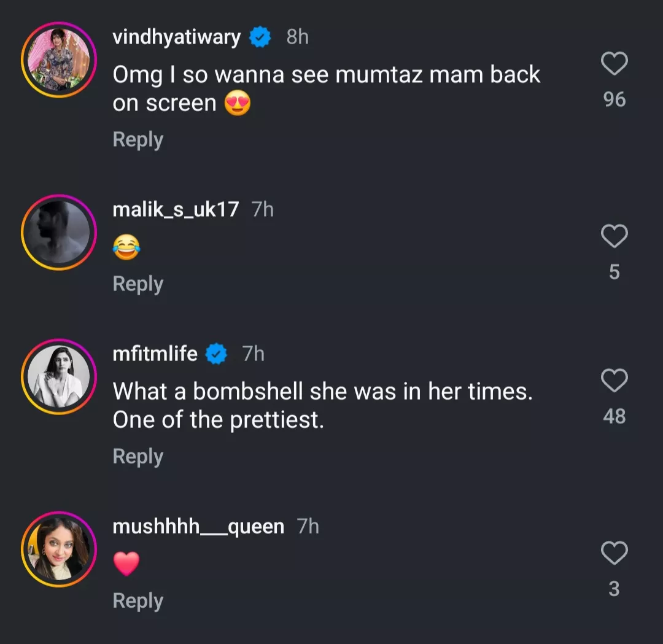
Task: View mushhhh___queen's profile photo
Action: 59,549
